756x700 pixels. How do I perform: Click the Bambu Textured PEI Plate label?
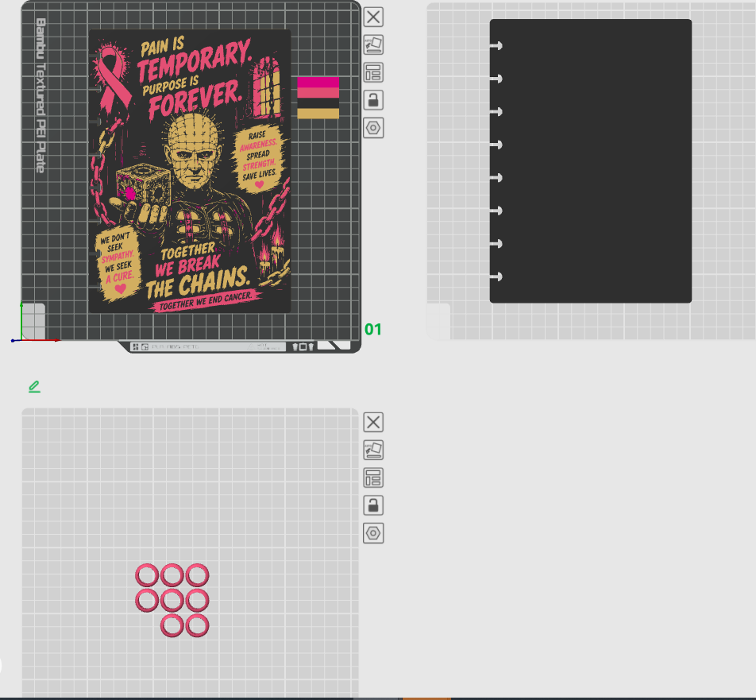(x=41, y=95)
